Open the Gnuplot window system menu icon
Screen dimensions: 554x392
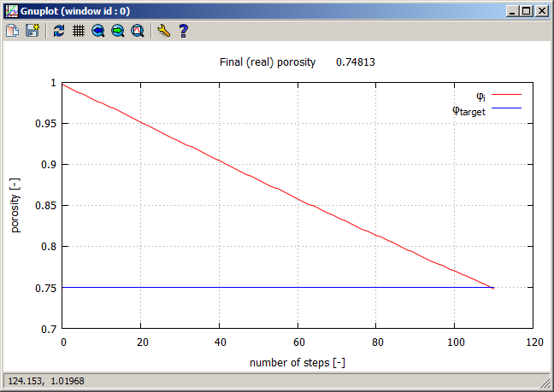(11, 11)
